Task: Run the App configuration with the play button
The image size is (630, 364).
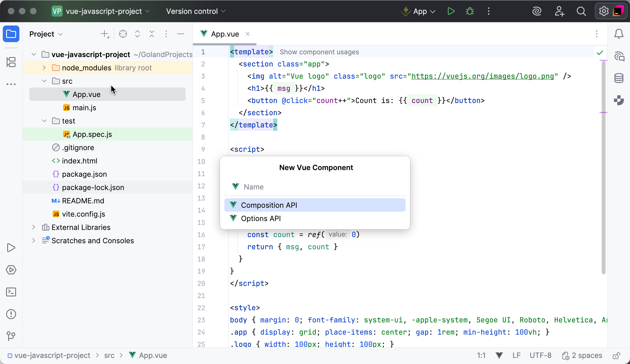Action: (450, 11)
